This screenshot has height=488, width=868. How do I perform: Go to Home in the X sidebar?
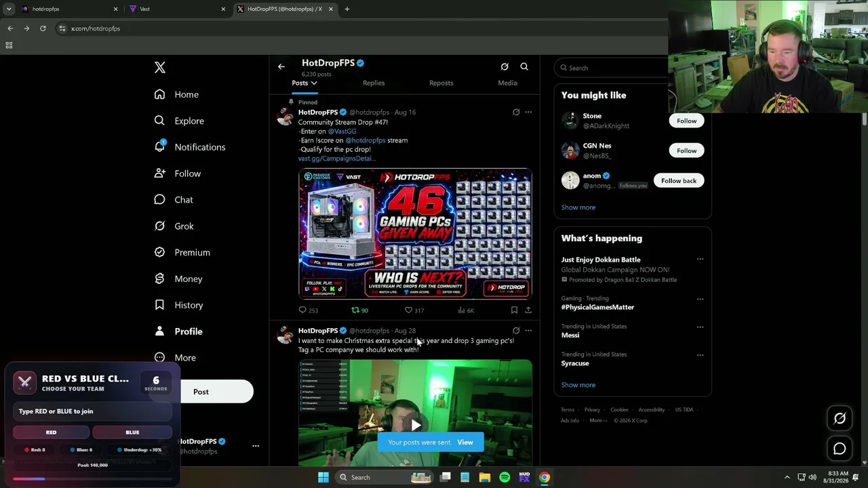[x=176, y=94]
